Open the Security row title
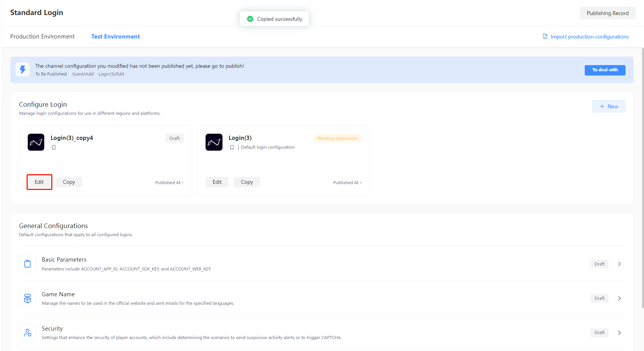The width and height of the screenshot is (644, 351). [52, 329]
